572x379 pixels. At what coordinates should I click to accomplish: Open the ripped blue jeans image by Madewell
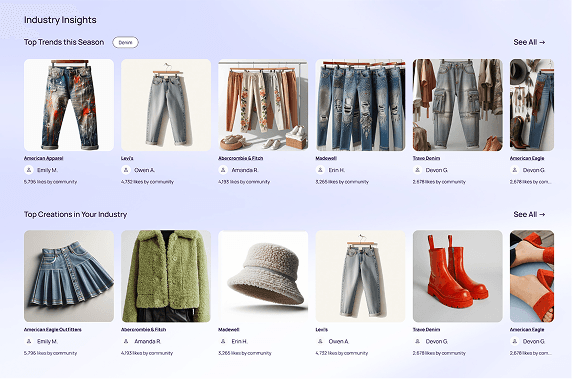point(360,105)
